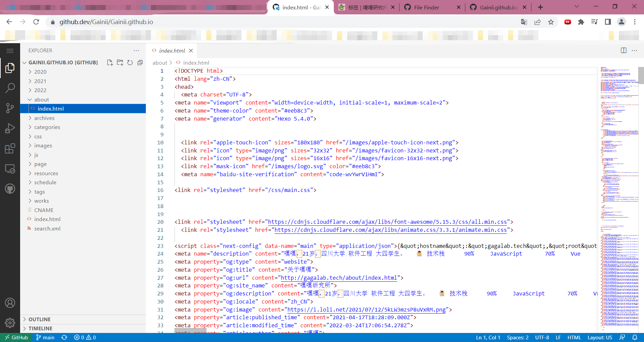Open the CNAME file
644x342 pixels.
coord(83,210)
